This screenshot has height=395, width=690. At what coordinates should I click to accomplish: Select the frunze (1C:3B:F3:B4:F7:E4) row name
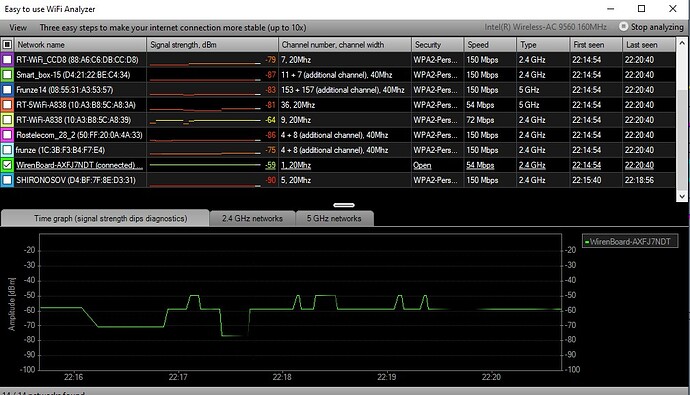click(60, 150)
